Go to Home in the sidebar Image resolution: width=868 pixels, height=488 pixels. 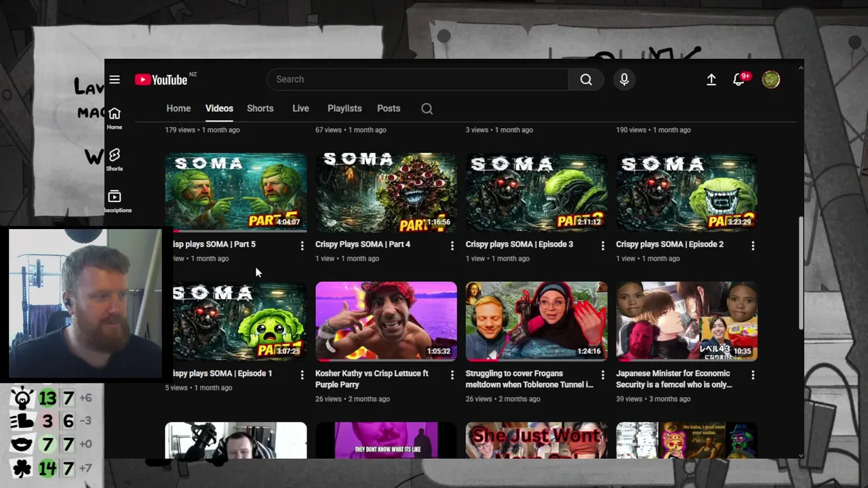[115, 118]
